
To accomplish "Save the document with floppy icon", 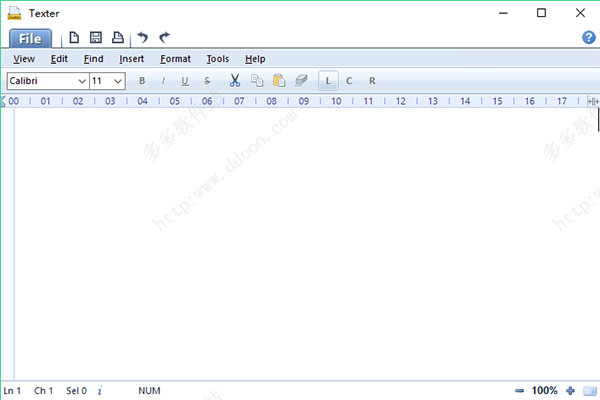I will coord(96,38).
